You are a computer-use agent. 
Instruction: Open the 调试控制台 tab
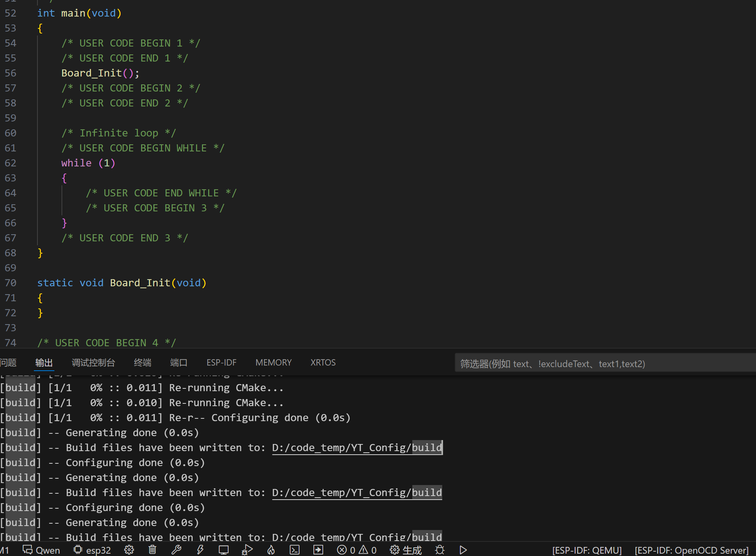[93, 362]
